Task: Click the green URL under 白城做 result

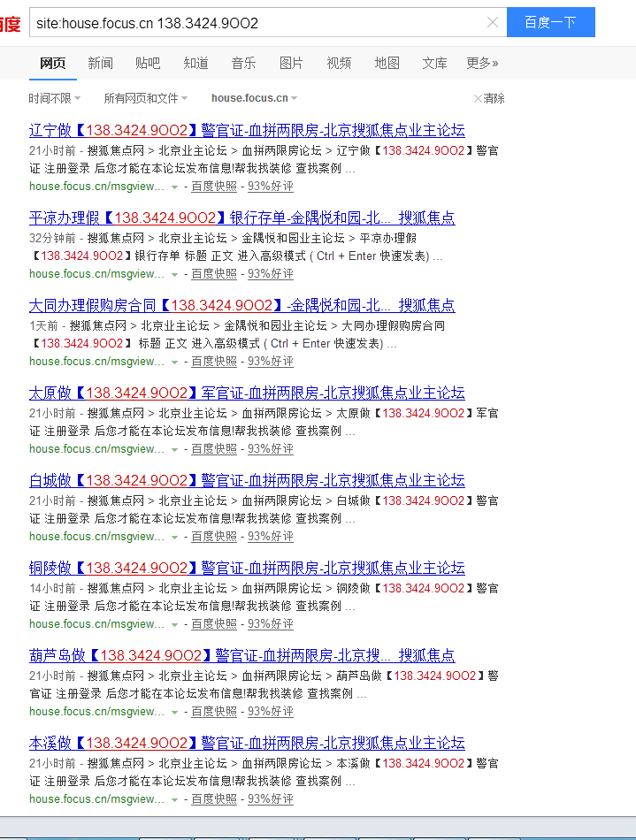Action: tap(96, 536)
